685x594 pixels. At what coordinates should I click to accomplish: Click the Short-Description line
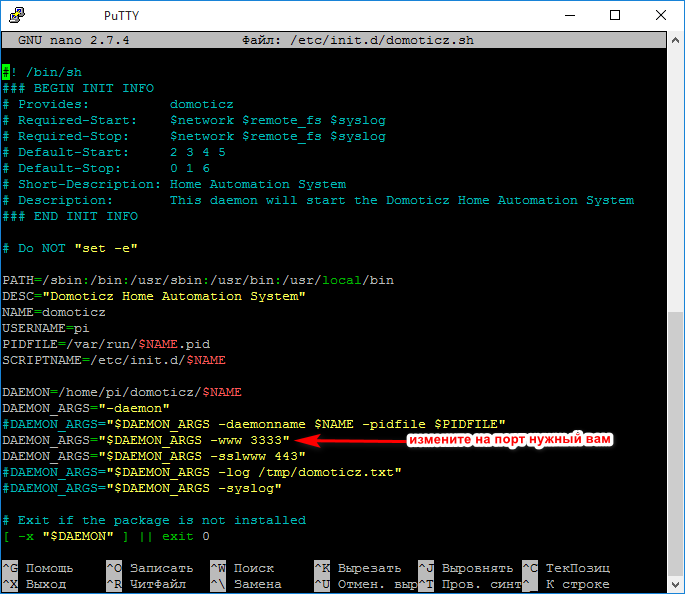pos(174,184)
